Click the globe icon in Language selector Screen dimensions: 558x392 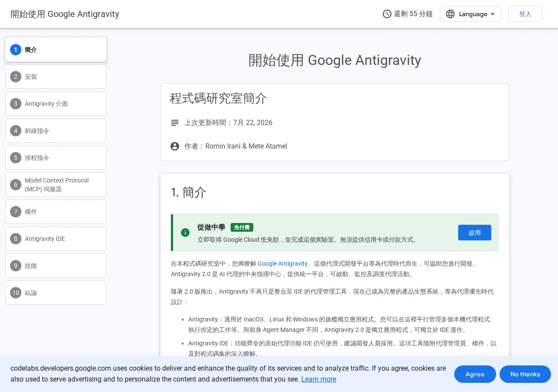pyautogui.click(x=450, y=14)
